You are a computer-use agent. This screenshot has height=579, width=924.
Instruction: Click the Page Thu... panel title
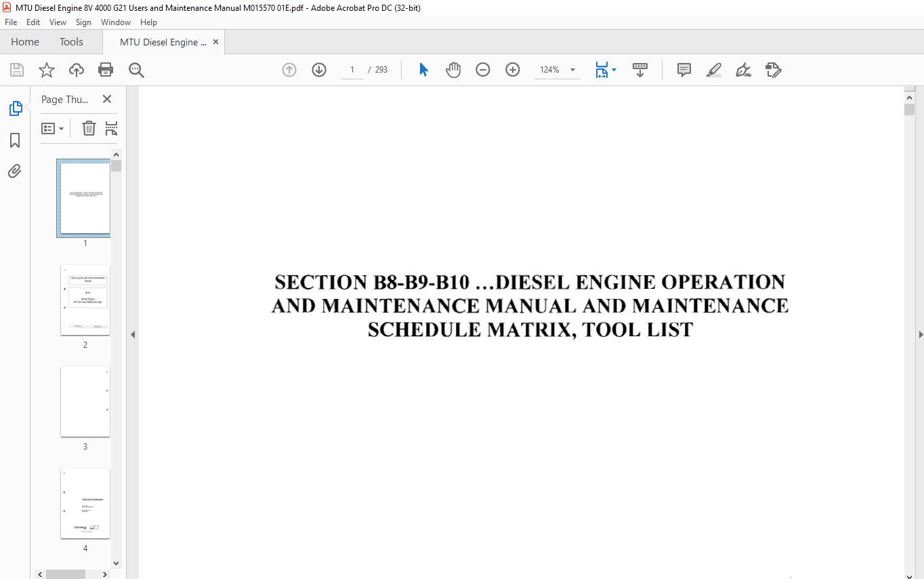[65, 99]
